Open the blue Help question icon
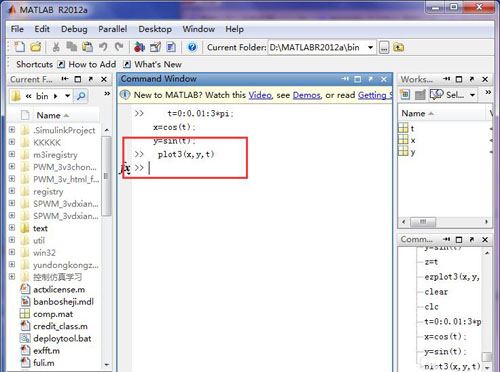The width and height of the screenshot is (500, 372). coord(192,47)
